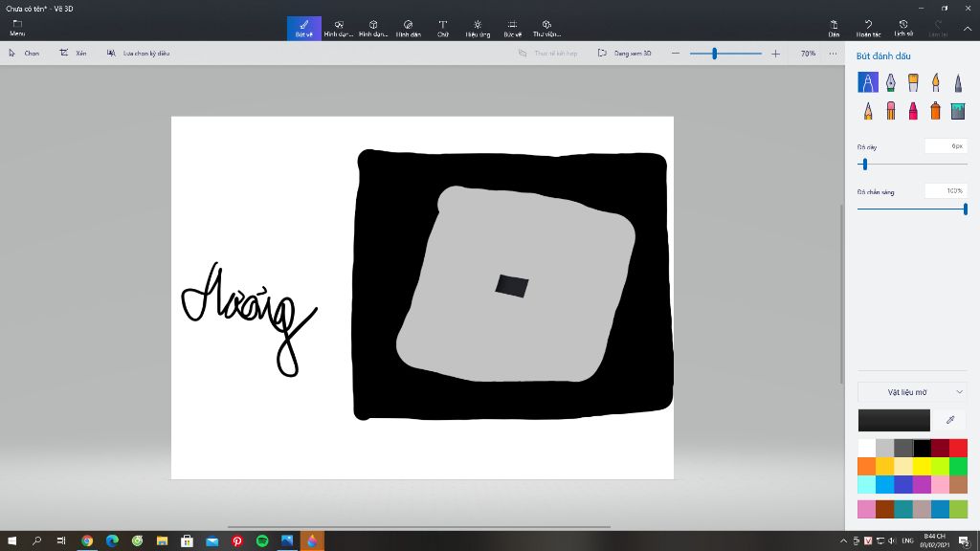Select the Marker brush tool

pos(867,82)
